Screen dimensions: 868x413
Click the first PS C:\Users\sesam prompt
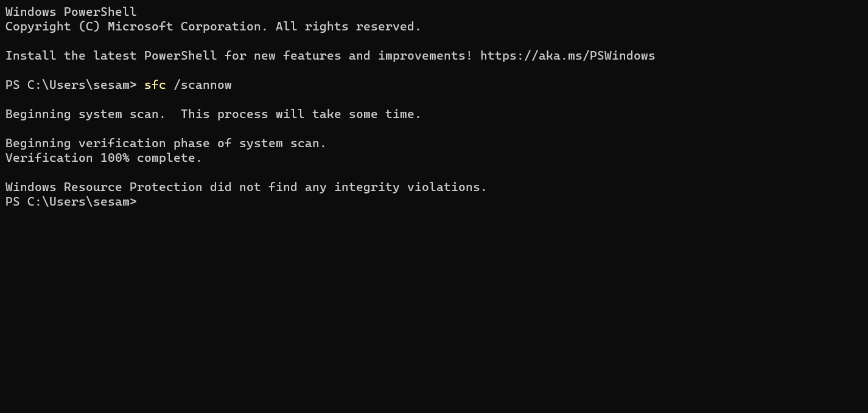click(x=71, y=85)
